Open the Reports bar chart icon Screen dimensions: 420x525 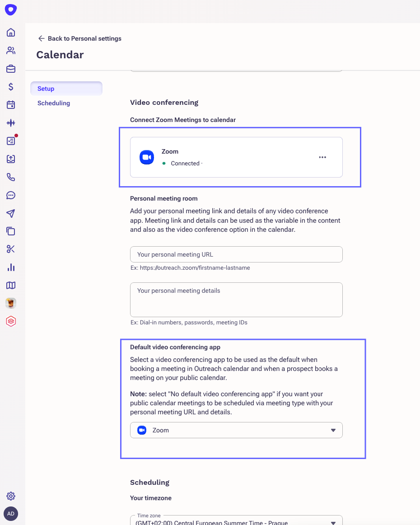tap(11, 267)
